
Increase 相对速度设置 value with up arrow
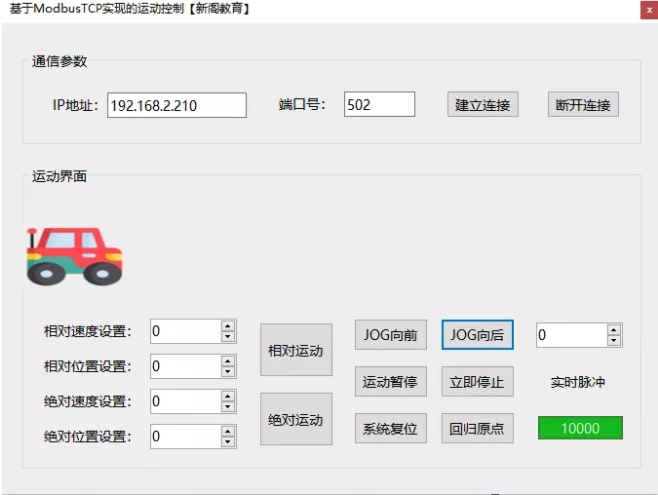pyautogui.click(x=227, y=326)
